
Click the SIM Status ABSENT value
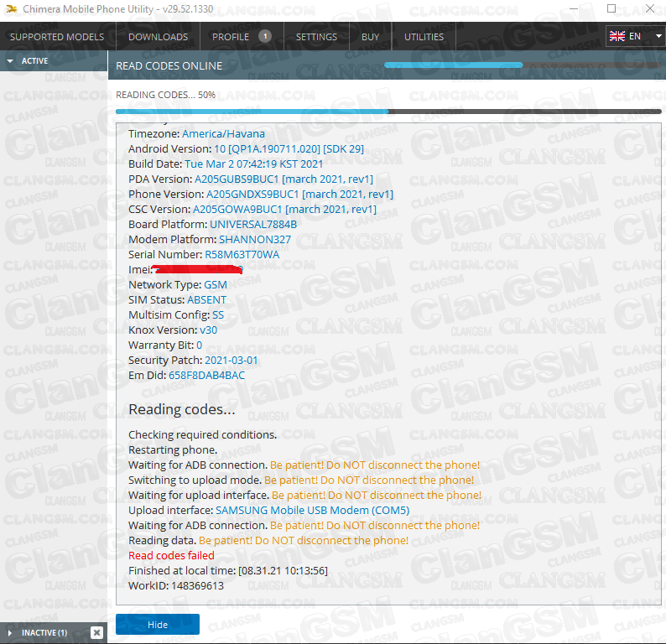pyautogui.click(x=207, y=299)
